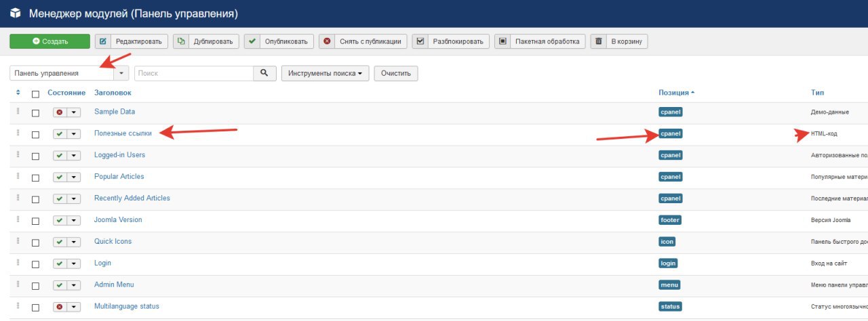
Task: Check Recently Added Articles row checkbox
Action: [x=36, y=199]
